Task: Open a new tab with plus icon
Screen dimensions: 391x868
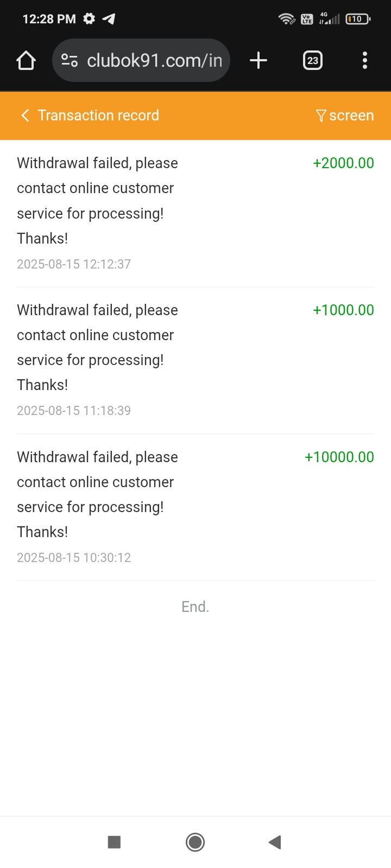Action: [x=258, y=60]
